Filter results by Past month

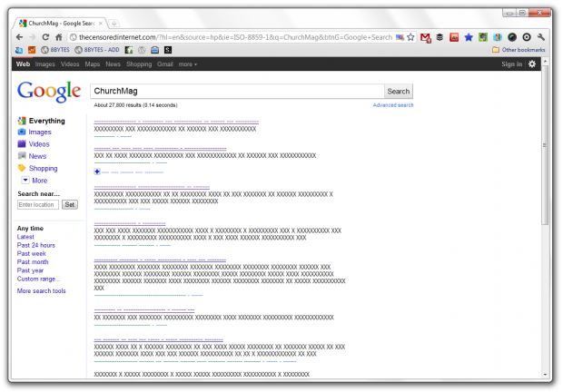click(x=33, y=262)
